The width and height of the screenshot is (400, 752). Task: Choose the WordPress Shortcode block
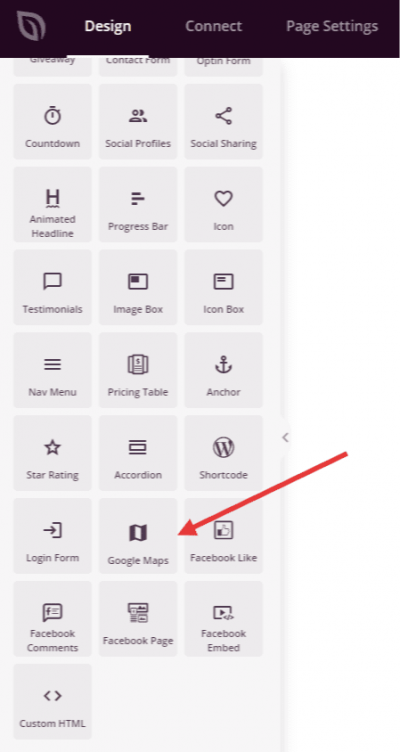click(x=224, y=453)
